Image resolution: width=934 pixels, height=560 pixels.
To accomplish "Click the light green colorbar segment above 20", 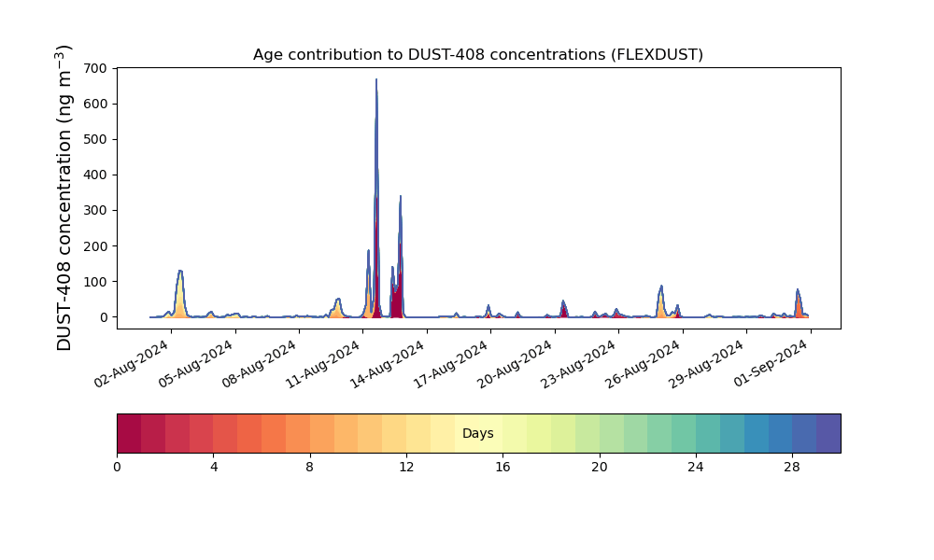I will click(x=611, y=434).
